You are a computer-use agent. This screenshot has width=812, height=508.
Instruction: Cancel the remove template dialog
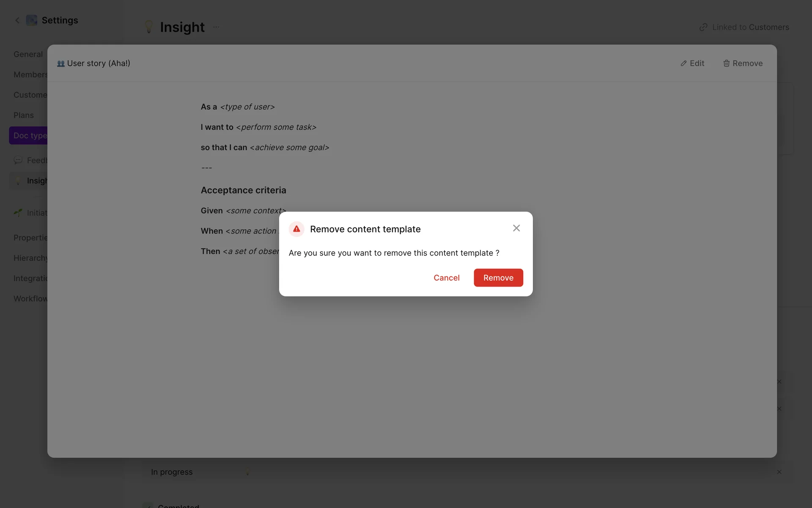[x=446, y=278]
